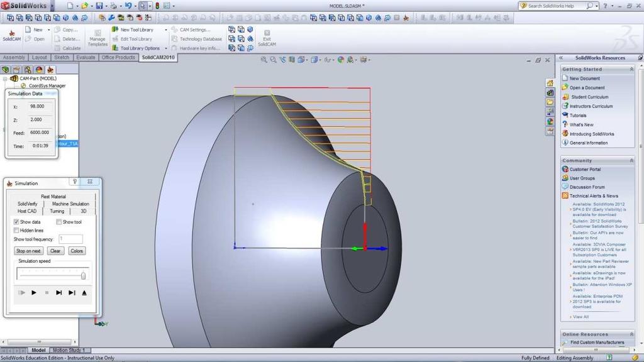Click the Rebuild traffic light icon
This screenshot has height=362, width=644.
(157, 6)
